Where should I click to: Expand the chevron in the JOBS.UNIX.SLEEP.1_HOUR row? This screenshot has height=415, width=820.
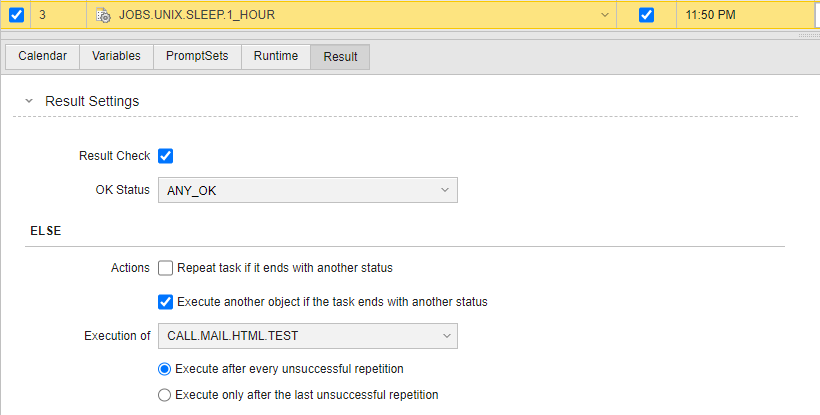[x=604, y=15]
